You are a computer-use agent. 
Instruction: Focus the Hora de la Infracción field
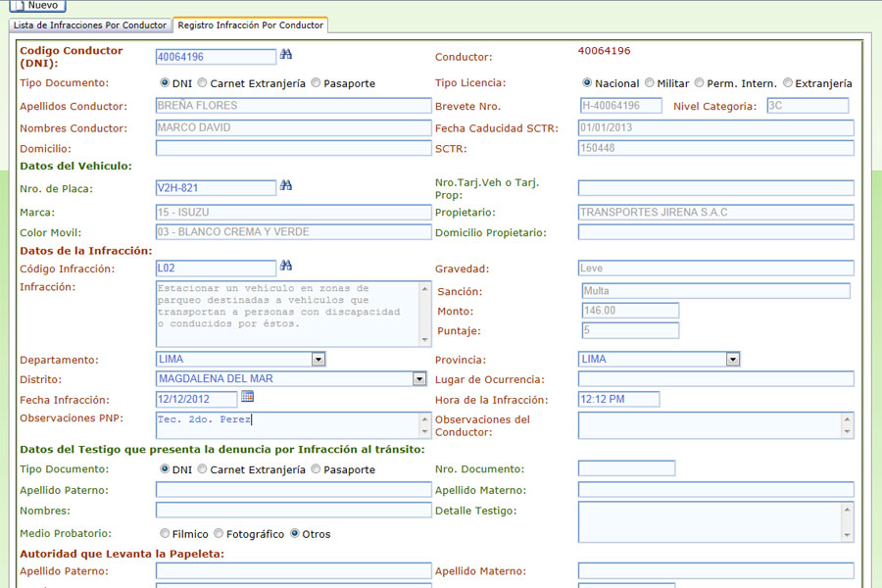point(618,400)
